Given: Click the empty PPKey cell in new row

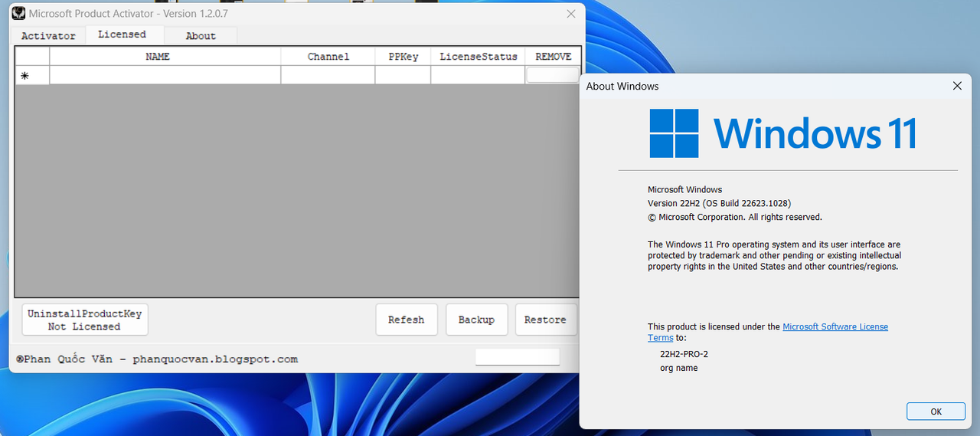Looking at the screenshot, I should coord(403,75).
